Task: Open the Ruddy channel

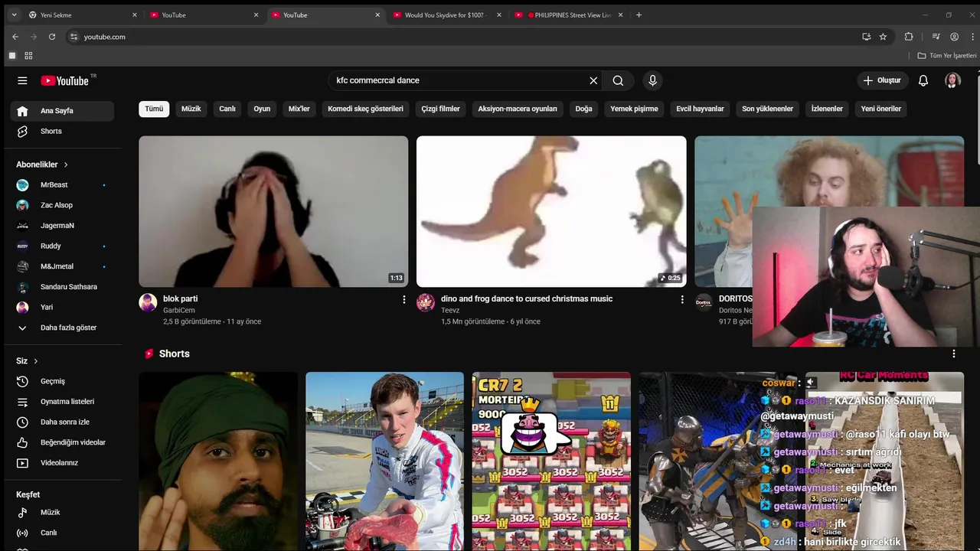Action: pyautogui.click(x=62, y=246)
